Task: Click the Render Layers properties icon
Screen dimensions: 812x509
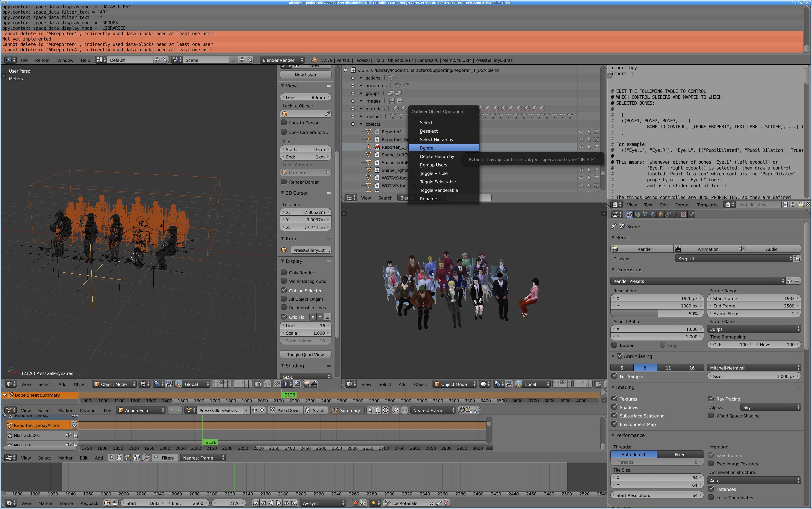Action: 637,214
